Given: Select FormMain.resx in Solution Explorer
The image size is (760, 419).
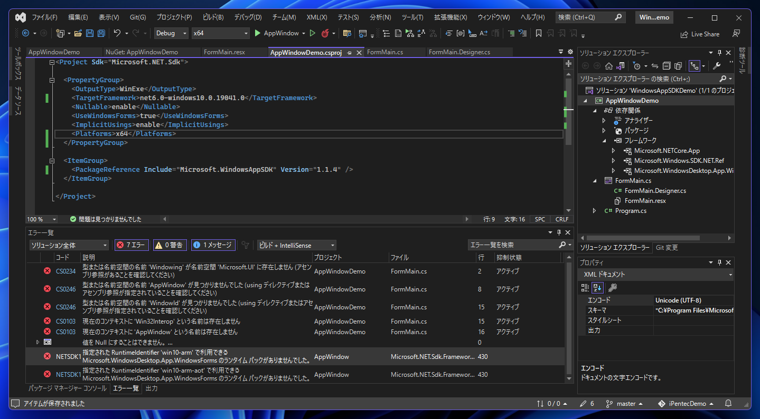Looking at the screenshot, I should coord(645,201).
